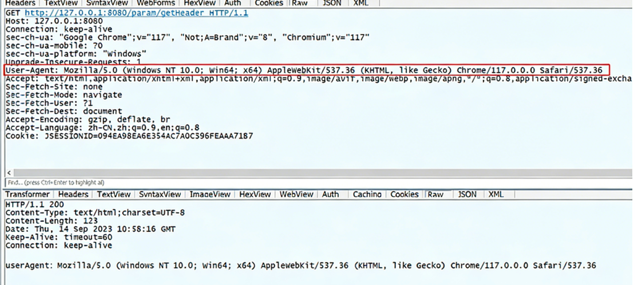644x285 pixels.
Task: View response as XML tab
Action: pos(496,194)
